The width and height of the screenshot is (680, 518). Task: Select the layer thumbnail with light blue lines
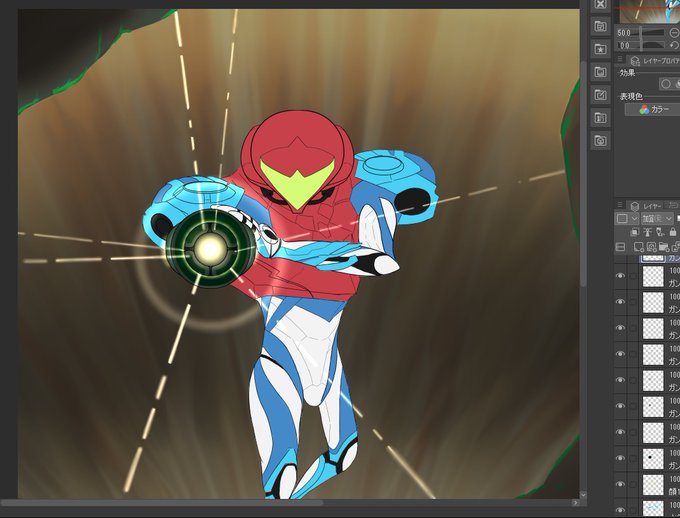point(653,508)
